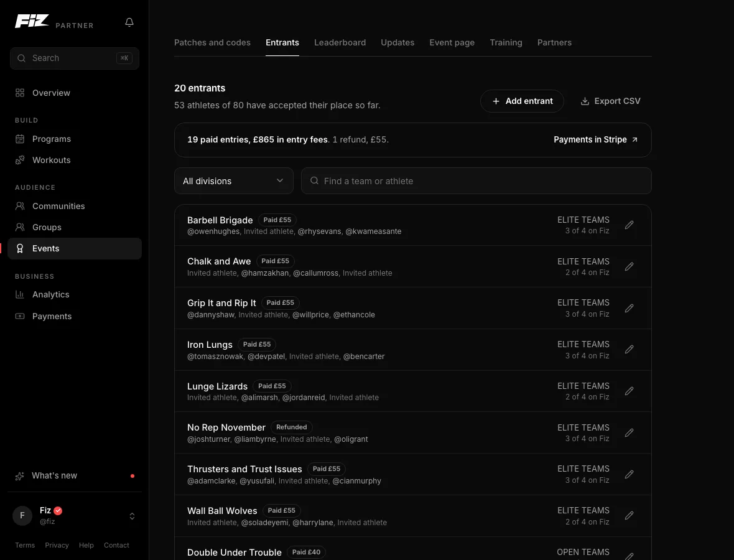
Task: Click the Export CSV download icon
Action: coord(585,101)
